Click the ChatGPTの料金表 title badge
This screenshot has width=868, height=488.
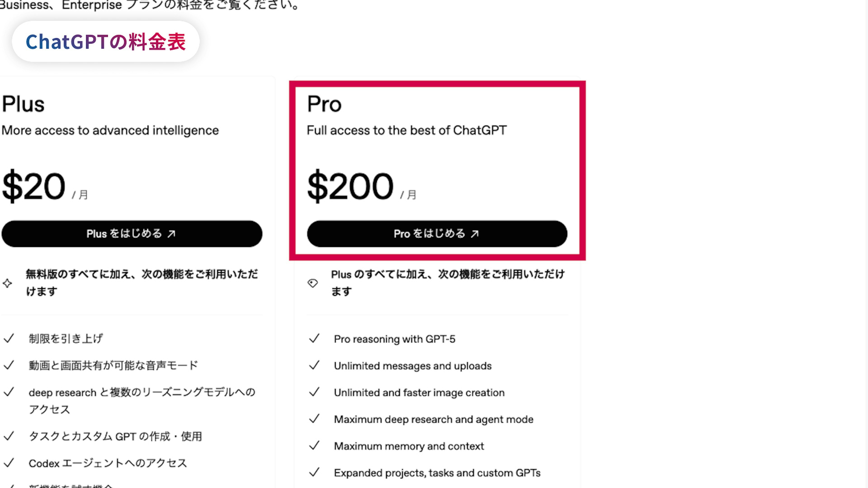click(106, 42)
